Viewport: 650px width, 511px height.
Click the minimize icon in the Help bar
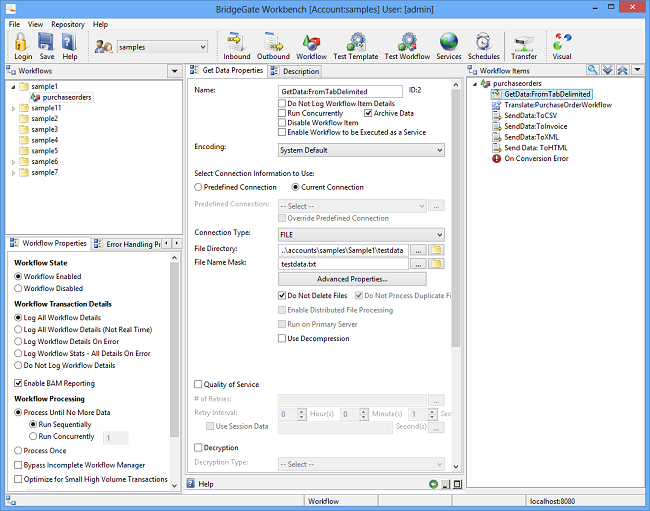click(446, 484)
